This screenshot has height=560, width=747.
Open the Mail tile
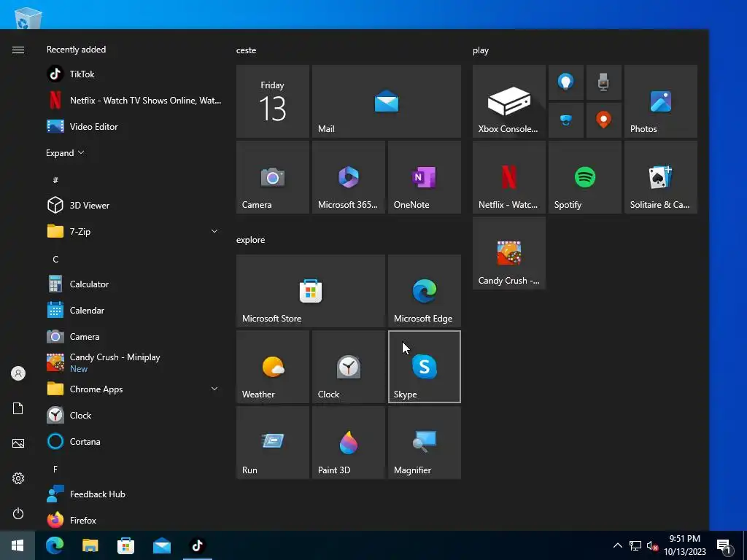(387, 101)
